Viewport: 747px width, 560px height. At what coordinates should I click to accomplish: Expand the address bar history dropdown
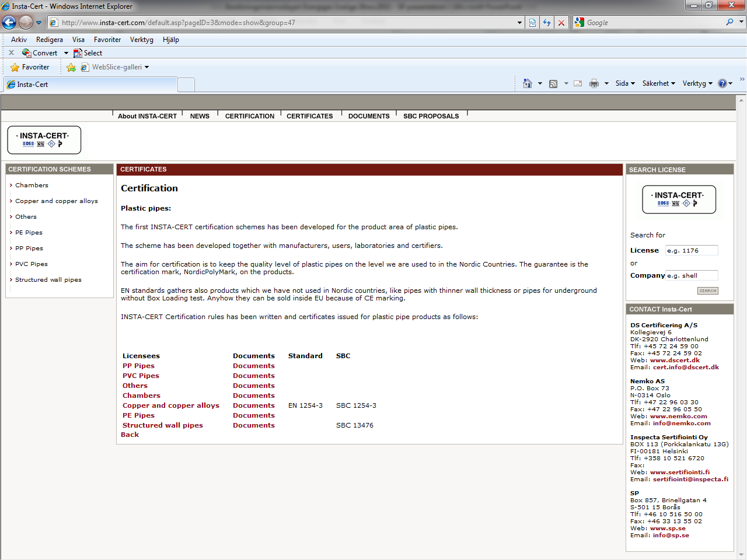tap(520, 23)
